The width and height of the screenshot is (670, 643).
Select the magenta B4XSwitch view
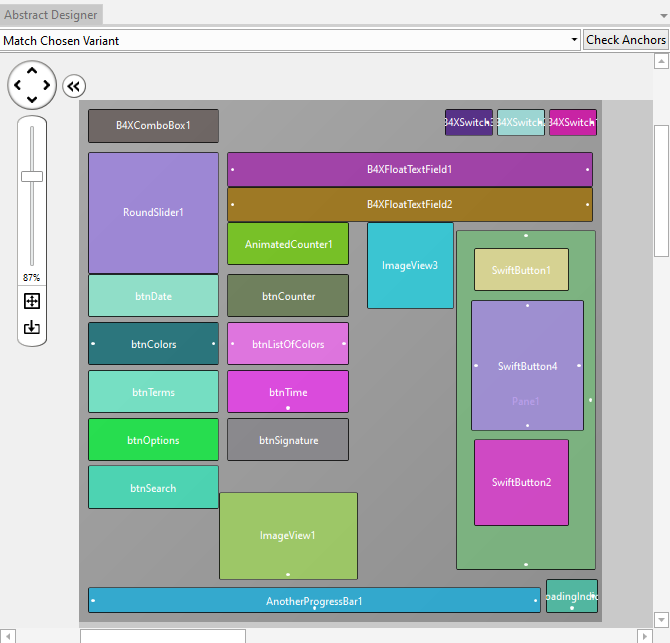click(573, 123)
